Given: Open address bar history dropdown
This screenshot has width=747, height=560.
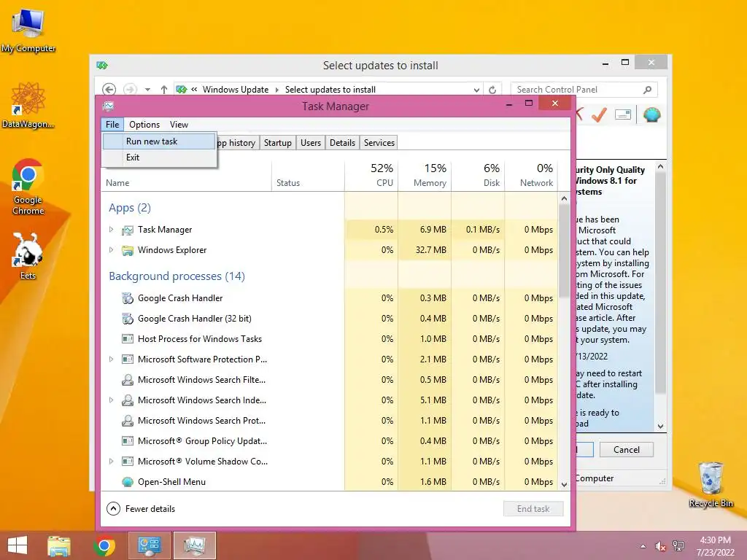Looking at the screenshot, I should click(x=476, y=90).
